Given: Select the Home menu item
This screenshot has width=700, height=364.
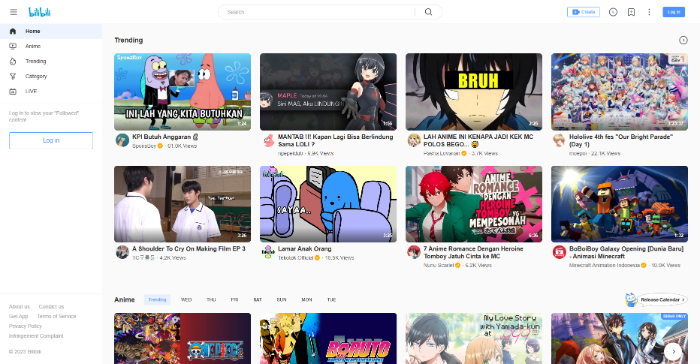Looking at the screenshot, I should click(51, 31).
